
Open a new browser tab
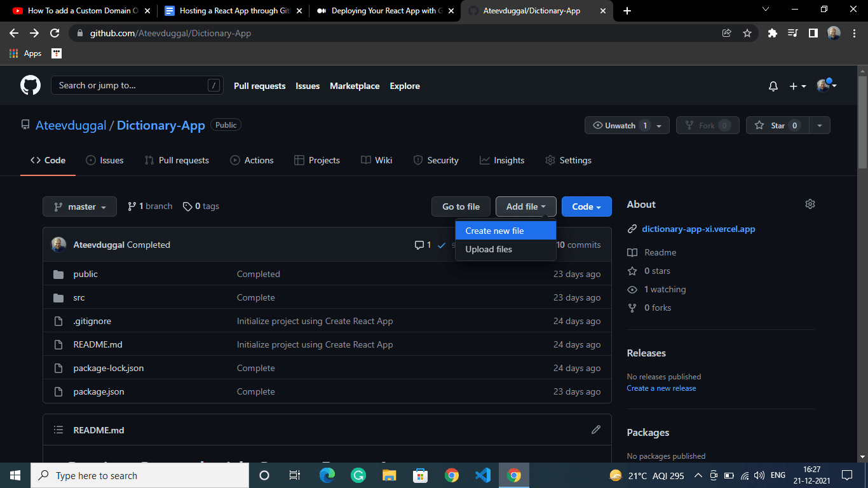[627, 11]
